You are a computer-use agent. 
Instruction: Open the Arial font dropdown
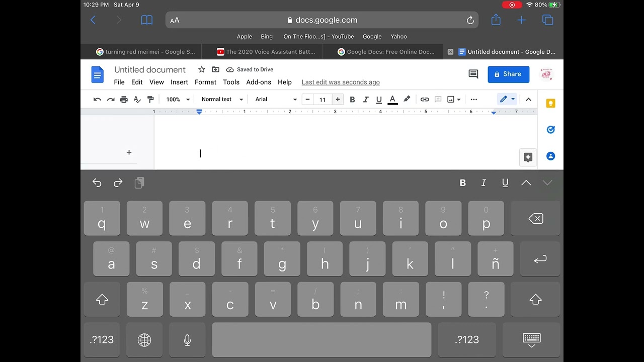click(x=276, y=100)
